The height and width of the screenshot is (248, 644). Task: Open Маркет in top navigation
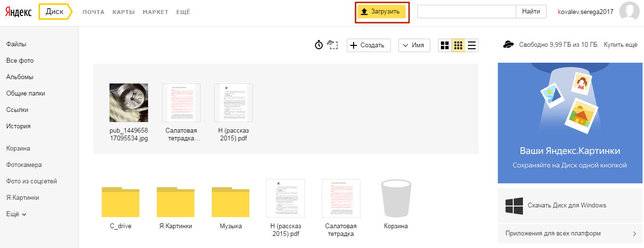(155, 12)
